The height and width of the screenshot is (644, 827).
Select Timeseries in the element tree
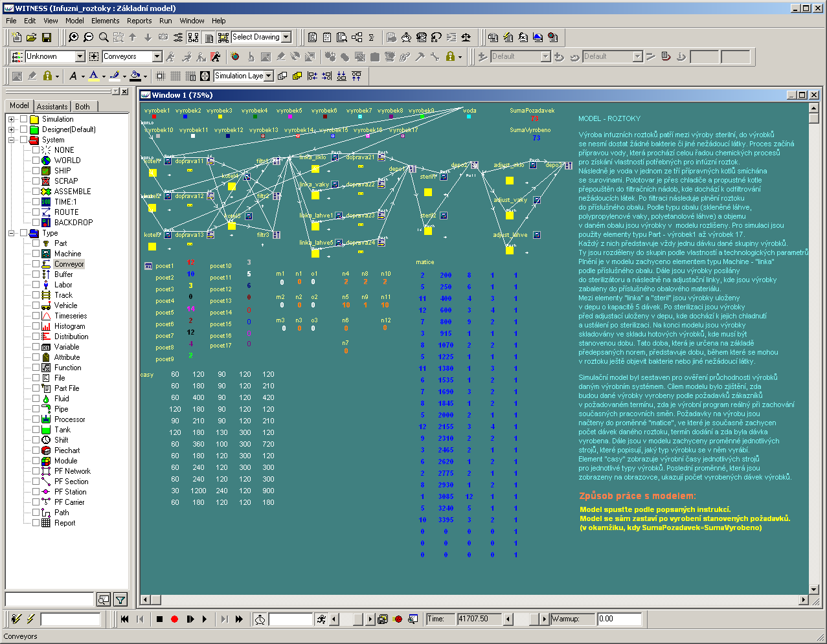tap(71, 316)
